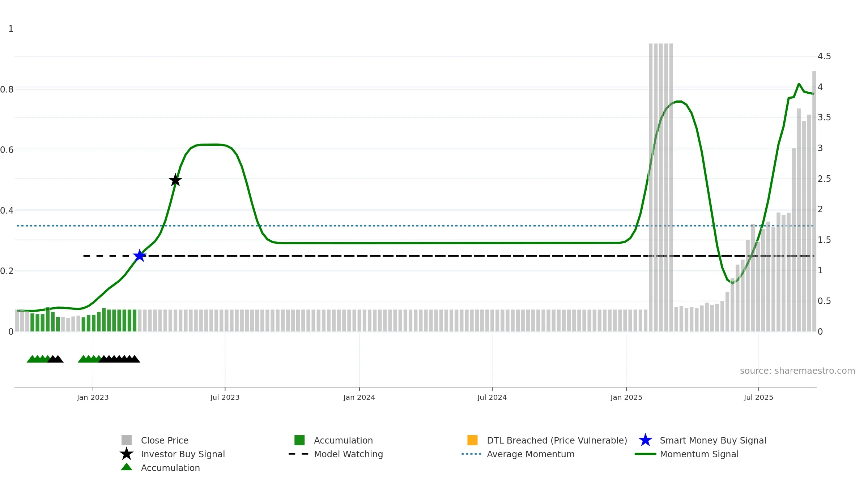Click the Close Price legend text
The height and width of the screenshot is (488, 868).
click(165, 441)
